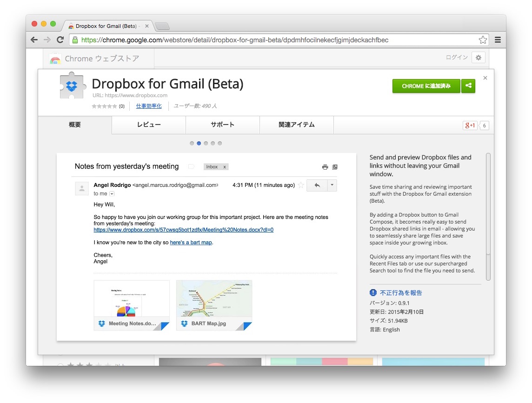This screenshot has width=532, height=403.
Task: Click the Dropbox for Gmail (Beta) heading
Action: 167,84
